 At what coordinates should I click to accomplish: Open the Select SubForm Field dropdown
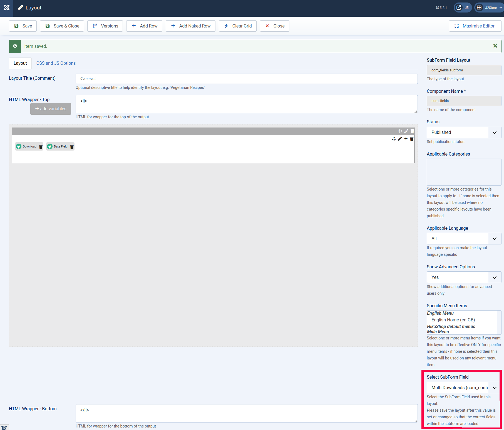pyautogui.click(x=464, y=387)
